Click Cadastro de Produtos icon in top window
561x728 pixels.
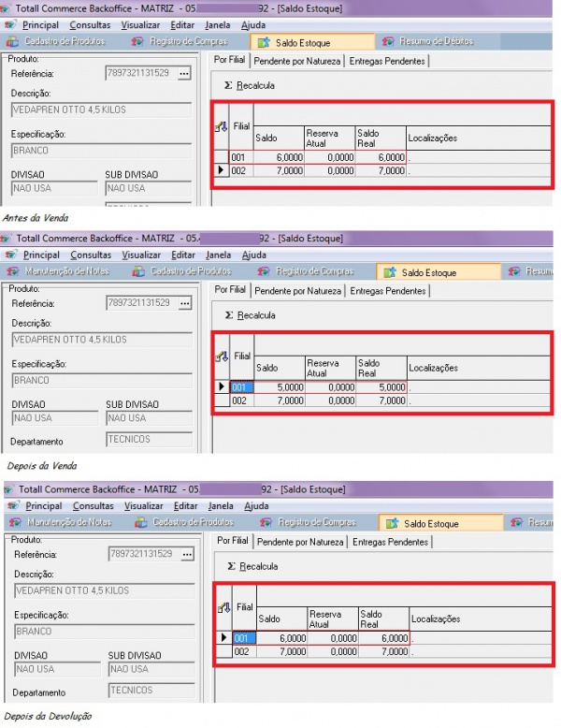[x=11, y=42]
